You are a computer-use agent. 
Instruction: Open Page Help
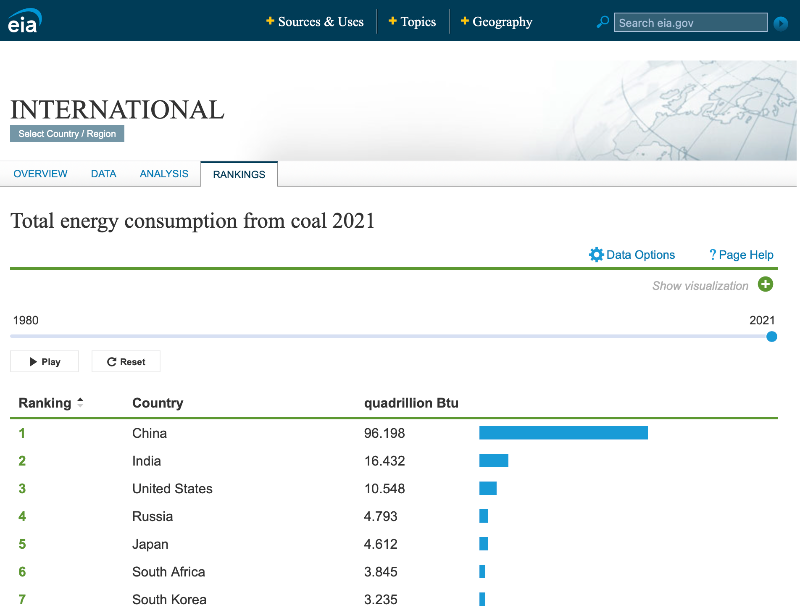741,254
